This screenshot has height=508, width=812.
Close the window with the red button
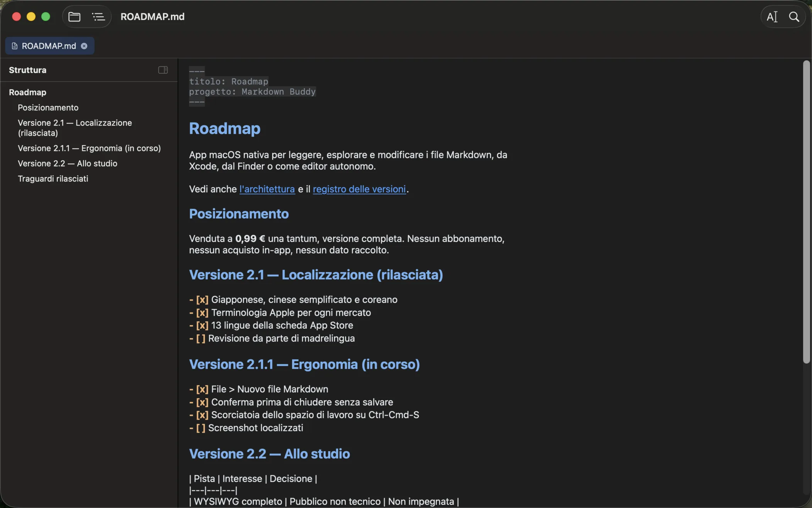16,17
